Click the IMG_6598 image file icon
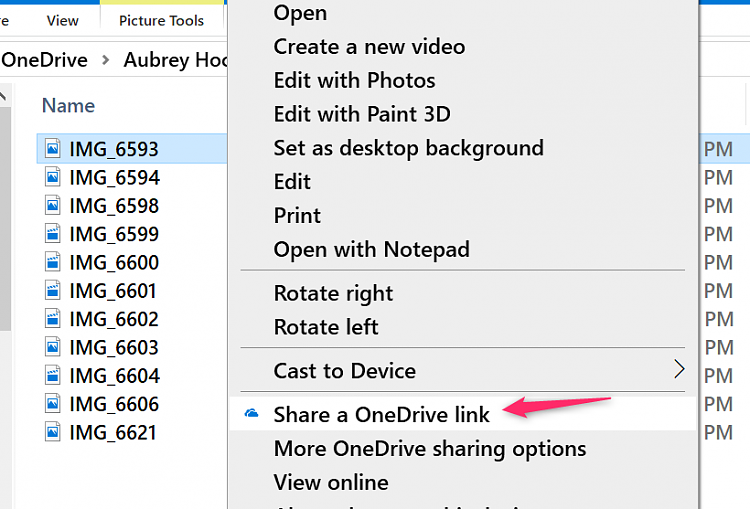Screen dimensions: 750x509 (52, 206)
